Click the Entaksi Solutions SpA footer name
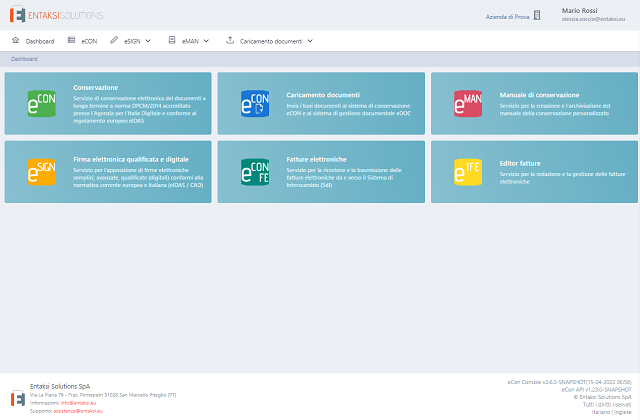The image size is (640, 420). (x=60, y=386)
